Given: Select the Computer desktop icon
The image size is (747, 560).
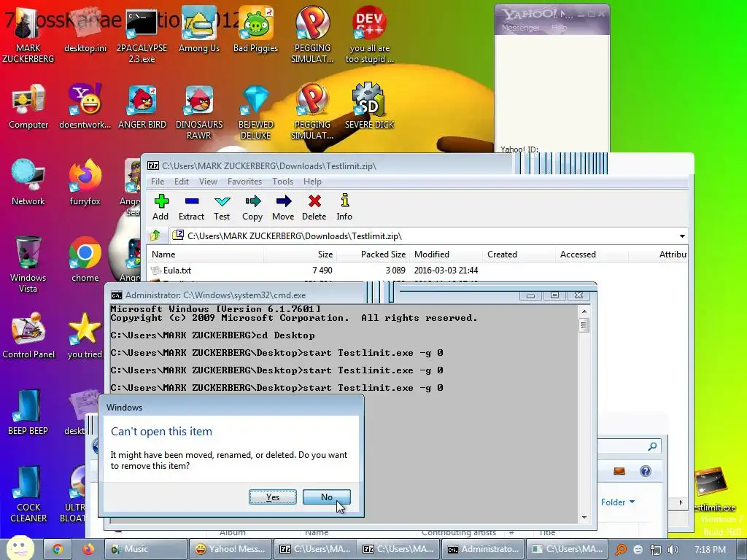Looking at the screenshot, I should (x=28, y=106).
